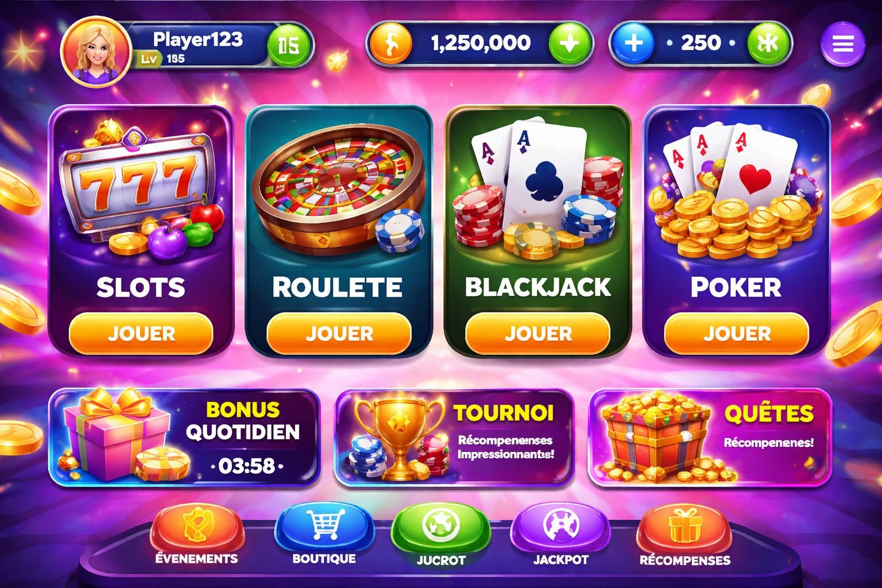Open the Tournoi trophy banner
The image size is (882, 588).
pyautogui.click(x=454, y=438)
